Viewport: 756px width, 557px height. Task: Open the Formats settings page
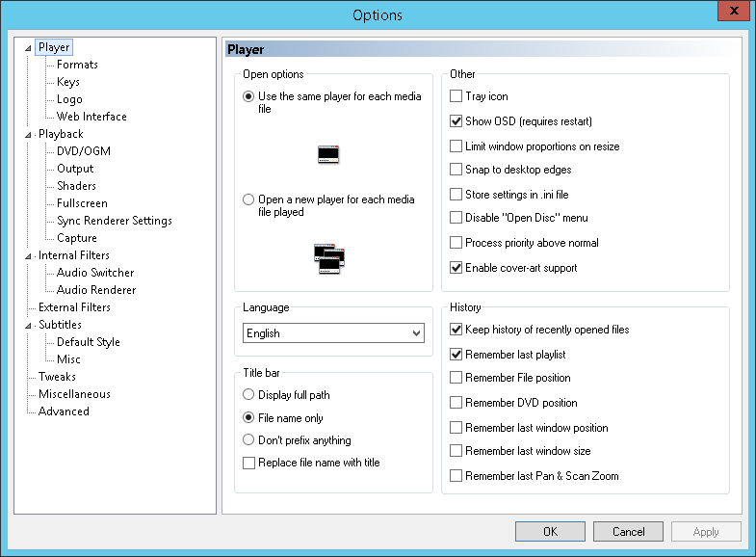[x=77, y=65]
